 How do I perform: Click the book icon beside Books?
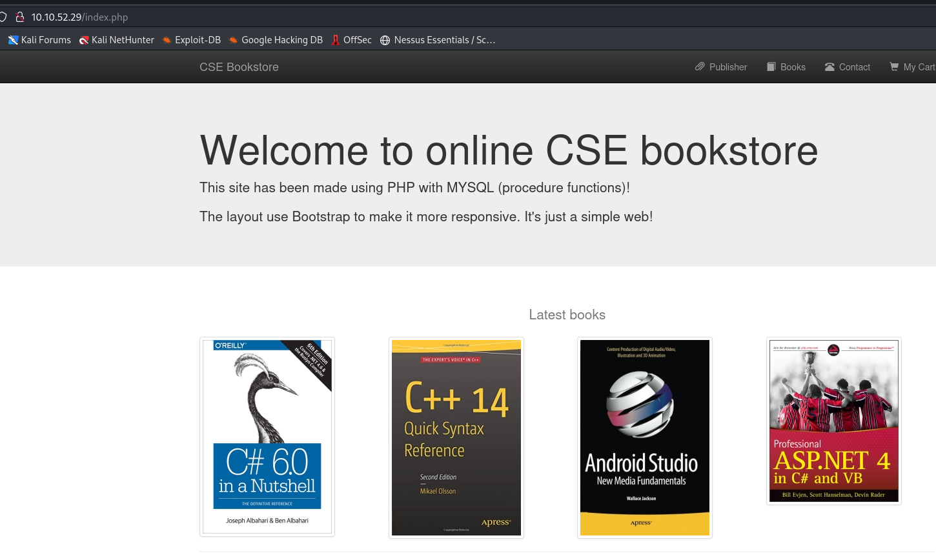(x=771, y=66)
